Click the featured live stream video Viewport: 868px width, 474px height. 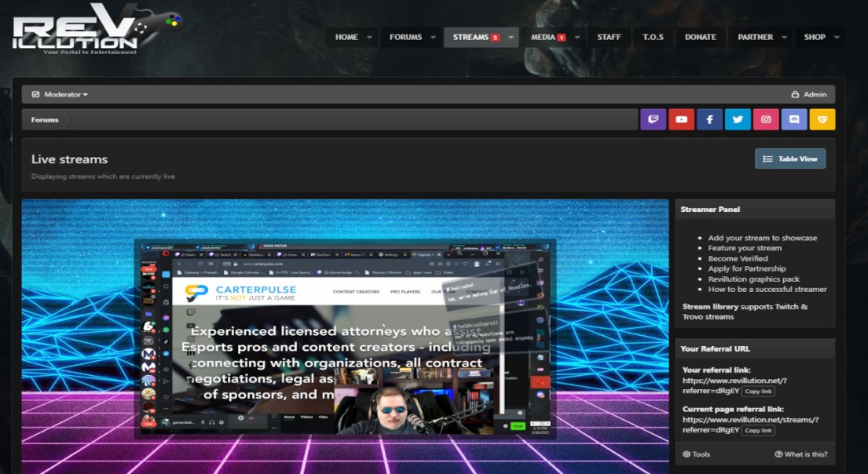pos(345,337)
